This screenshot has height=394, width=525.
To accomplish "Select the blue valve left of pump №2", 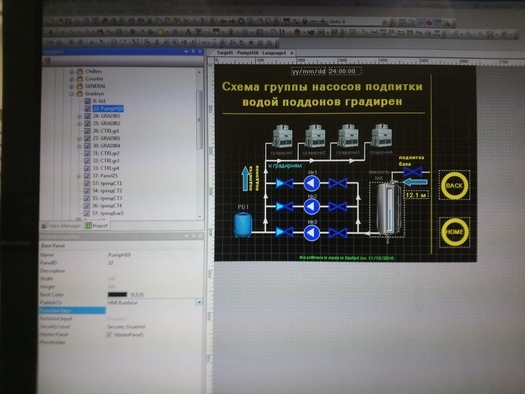I will pos(285,207).
